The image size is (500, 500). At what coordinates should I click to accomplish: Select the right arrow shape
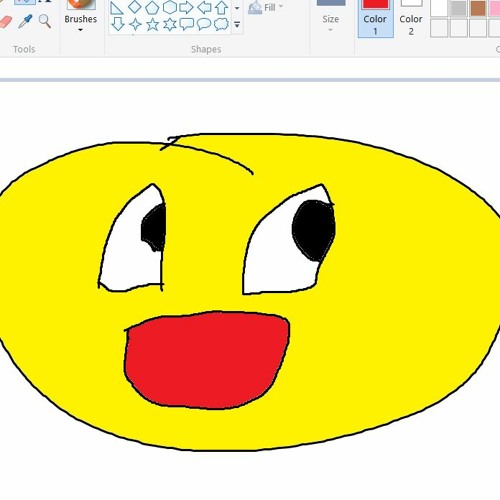[x=186, y=7]
